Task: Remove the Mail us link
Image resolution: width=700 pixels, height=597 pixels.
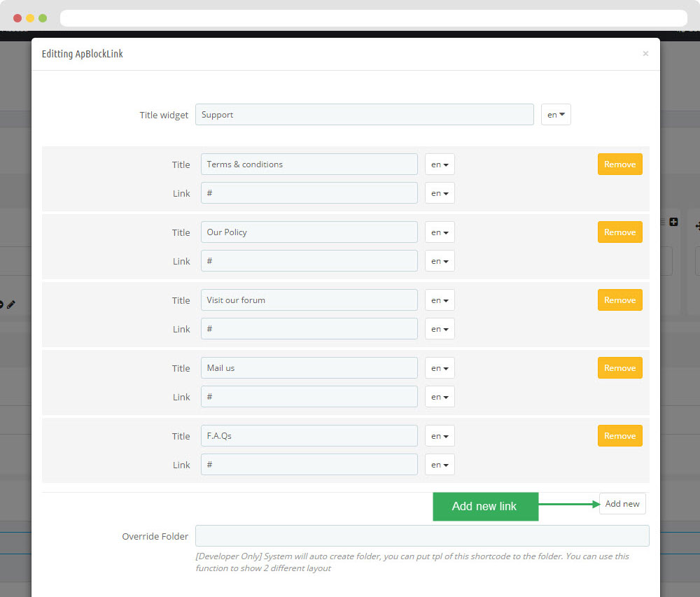Action: (x=619, y=368)
